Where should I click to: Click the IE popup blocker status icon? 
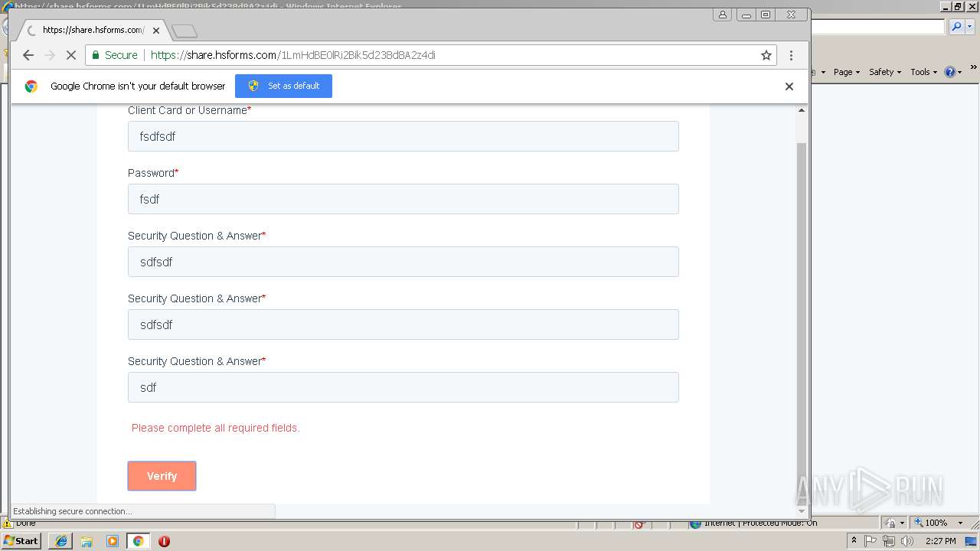(639, 524)
